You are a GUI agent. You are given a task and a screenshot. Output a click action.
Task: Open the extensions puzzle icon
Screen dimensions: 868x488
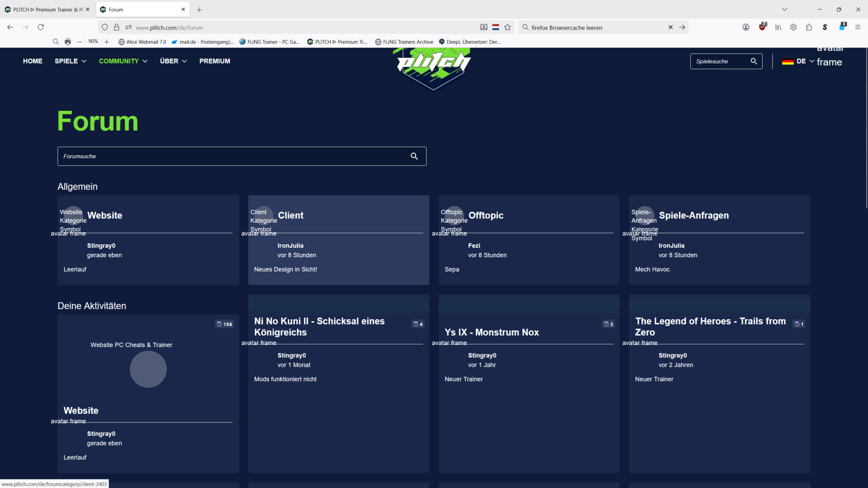click(x=809, y=27)
